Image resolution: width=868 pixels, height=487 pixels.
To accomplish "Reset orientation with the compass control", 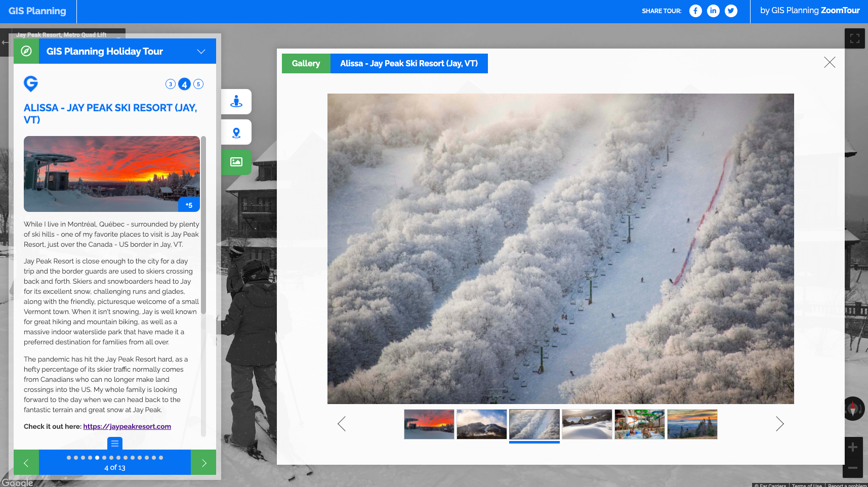I will point(853,409).
